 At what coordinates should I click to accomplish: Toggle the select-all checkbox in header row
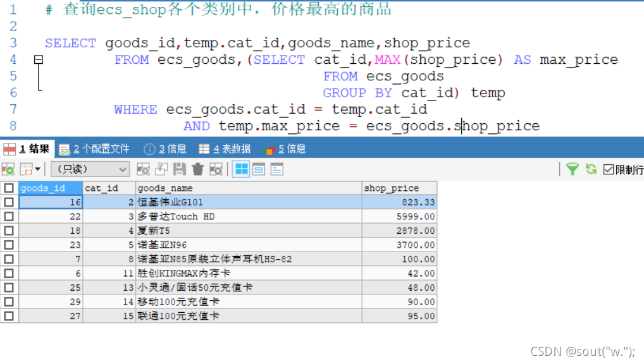pyautogui.click(x=9, y=188)
